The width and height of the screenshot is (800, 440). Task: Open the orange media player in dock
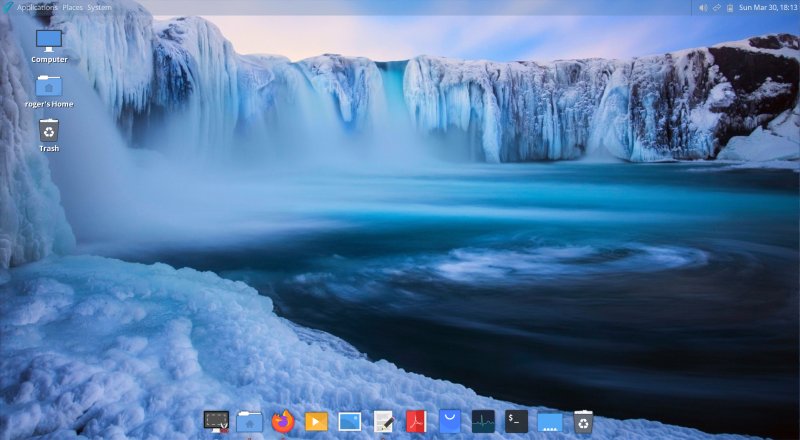tap(316, 421)
